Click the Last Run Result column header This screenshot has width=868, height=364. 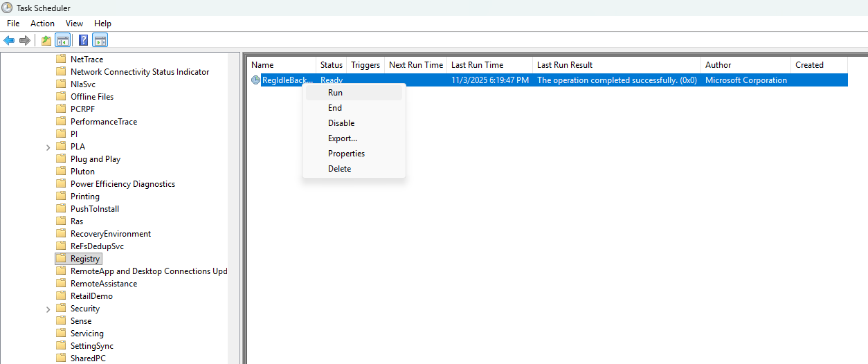point(617,65)
